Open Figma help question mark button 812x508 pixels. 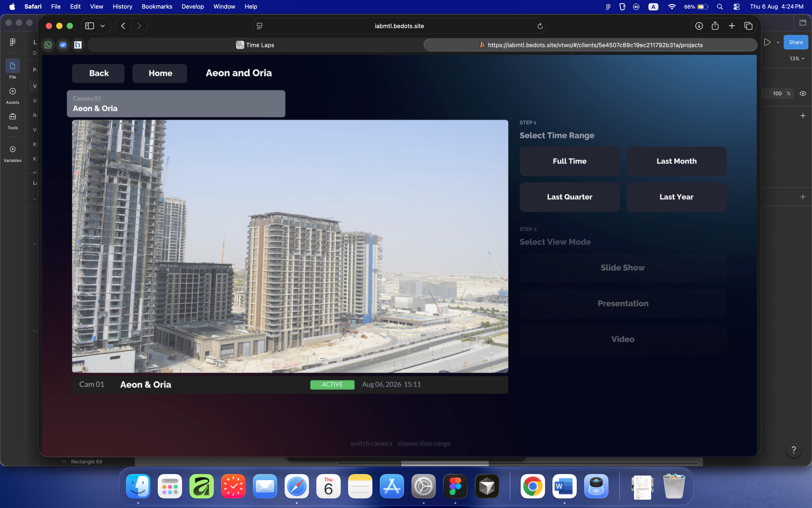click(x=794, y=450)
